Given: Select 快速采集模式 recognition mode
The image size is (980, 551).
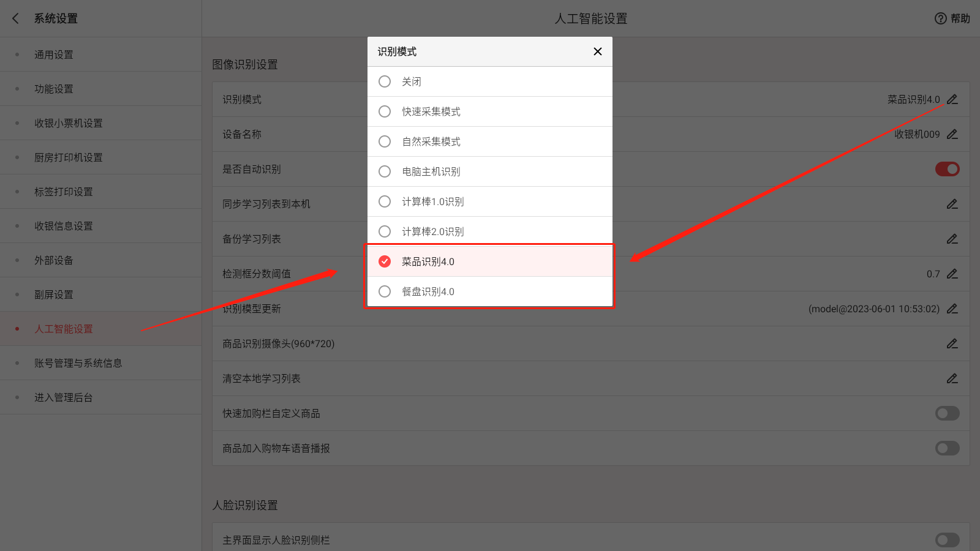Looking at the screenshot, I should click(490, 111).
